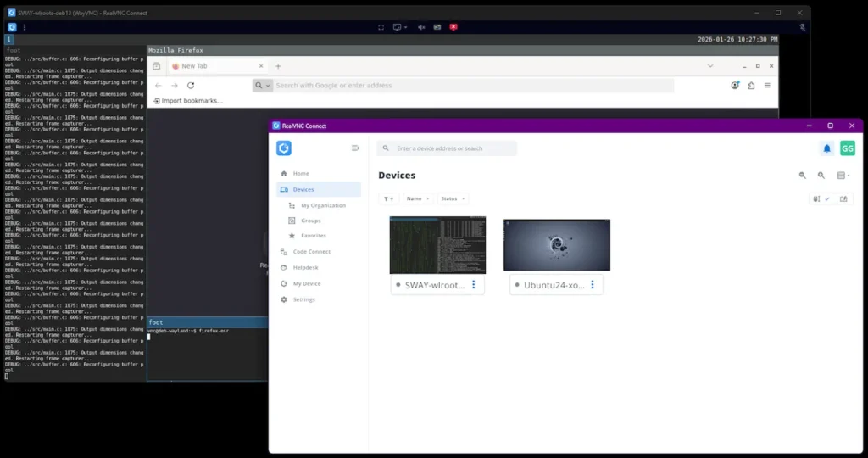Click the Ubuntu24-xo device name label

(x=554, y=285)
